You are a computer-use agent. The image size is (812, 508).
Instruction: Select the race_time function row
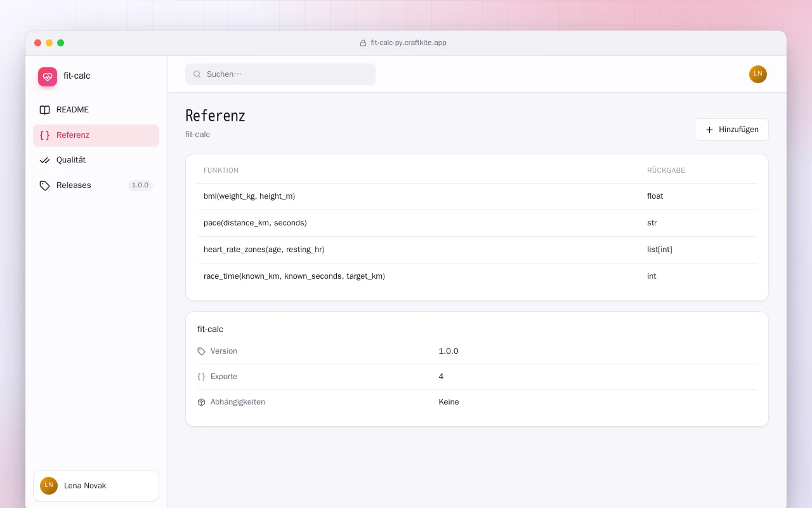click(x=476, y=277)
